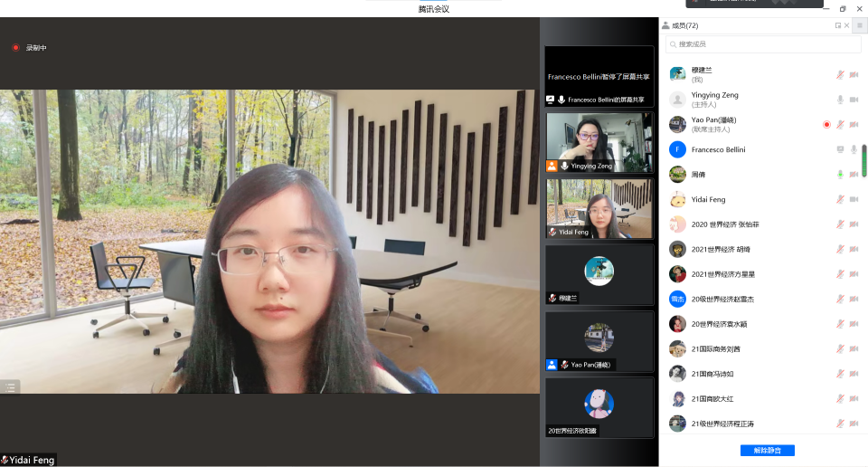Click Yingying Zeng's camera icon in list
Viewport: 868px width, 467px height.
854,100
